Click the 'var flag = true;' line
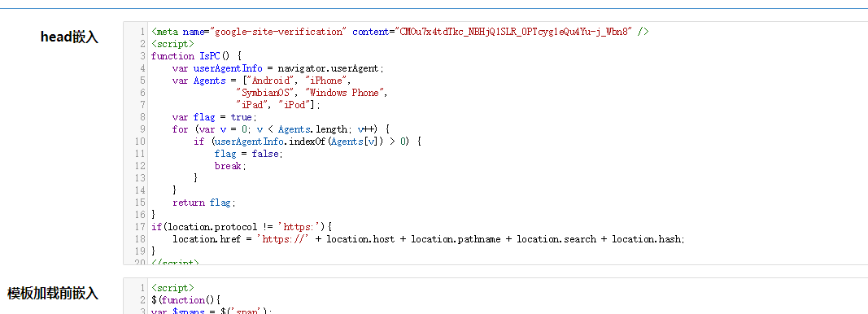 pyautogui.click(x=214, y=117)
